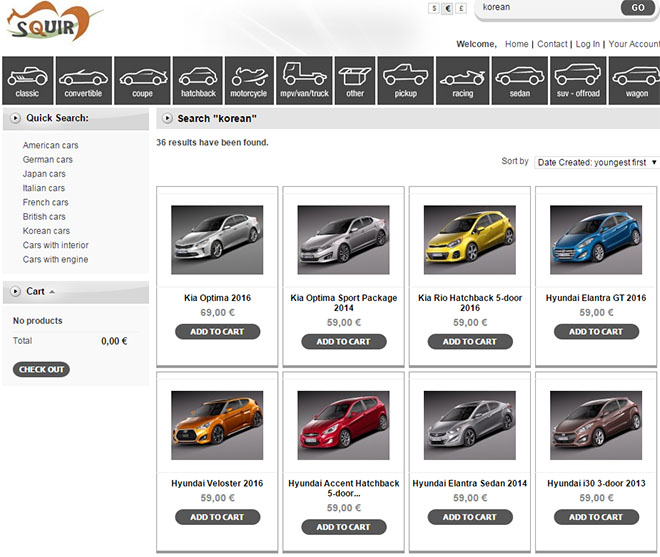Filter by Japan cars

pos(44,174)
